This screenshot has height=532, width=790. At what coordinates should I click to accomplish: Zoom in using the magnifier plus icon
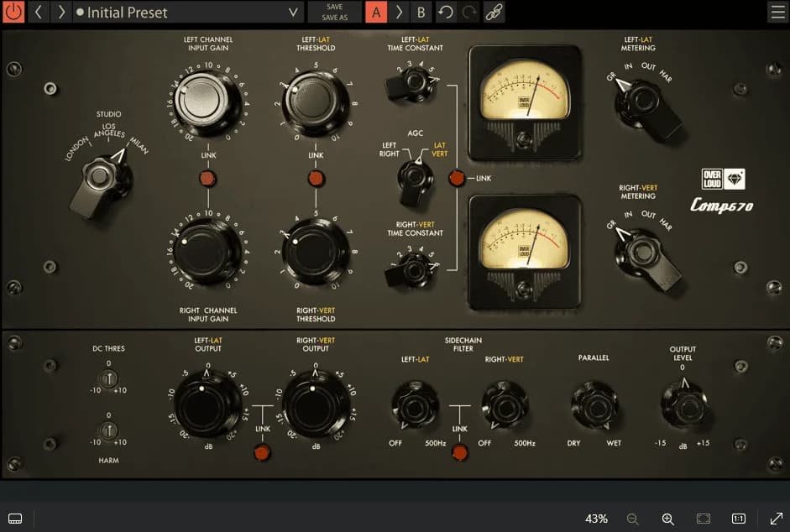669,519
